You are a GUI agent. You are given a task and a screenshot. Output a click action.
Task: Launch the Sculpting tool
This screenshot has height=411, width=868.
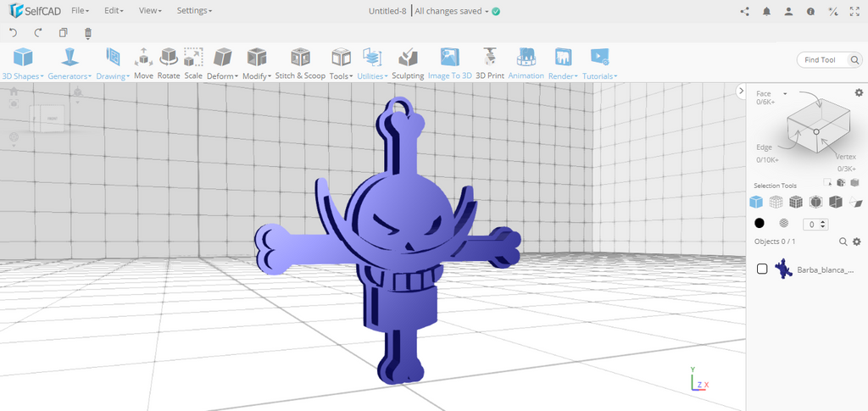coord(408,64)
